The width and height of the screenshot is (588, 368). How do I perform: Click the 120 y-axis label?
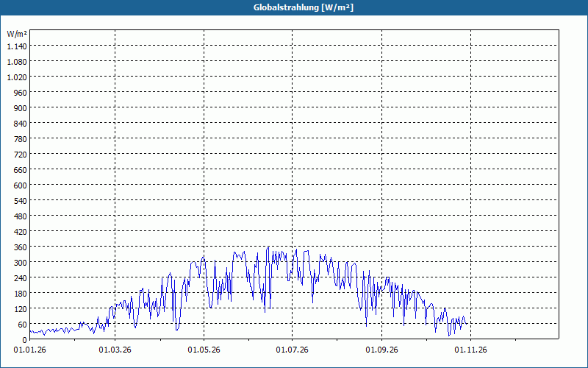click(21, 308)
